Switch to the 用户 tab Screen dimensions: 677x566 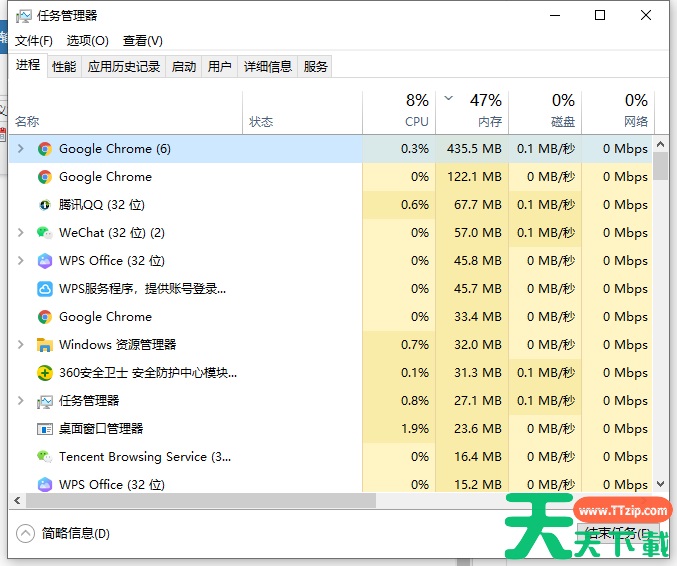click(220, 66)
